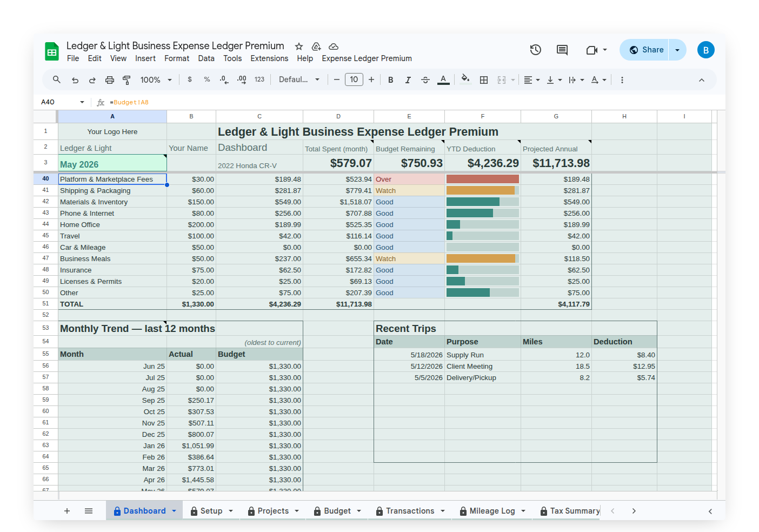
Task: Start a Meet call camera icon
Action: pos(592,50)
